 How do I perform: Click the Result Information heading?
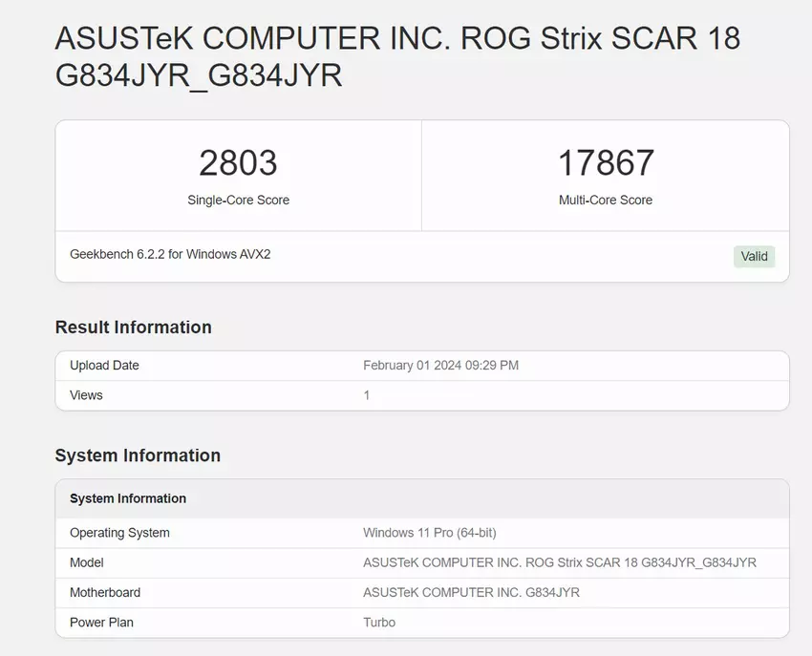point(134,328)
